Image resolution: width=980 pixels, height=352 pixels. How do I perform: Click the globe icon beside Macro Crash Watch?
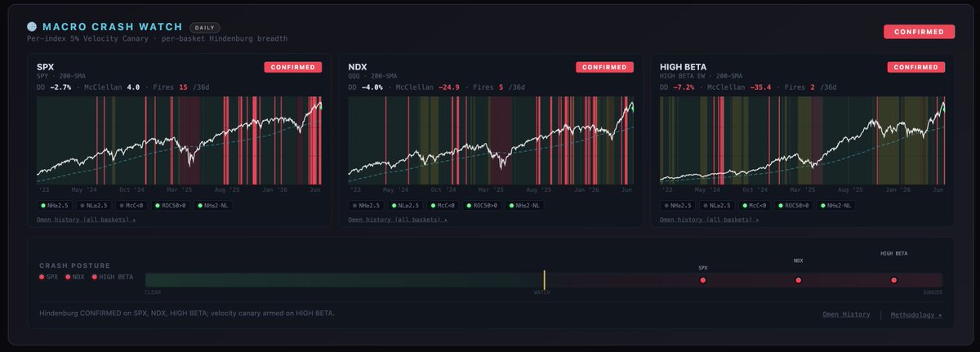click(x=31, y=27)
